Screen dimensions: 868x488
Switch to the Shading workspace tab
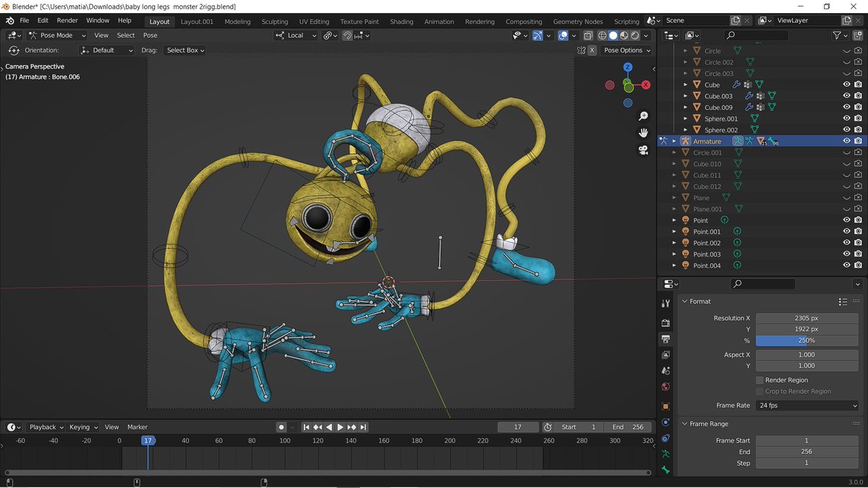[401, 22]
